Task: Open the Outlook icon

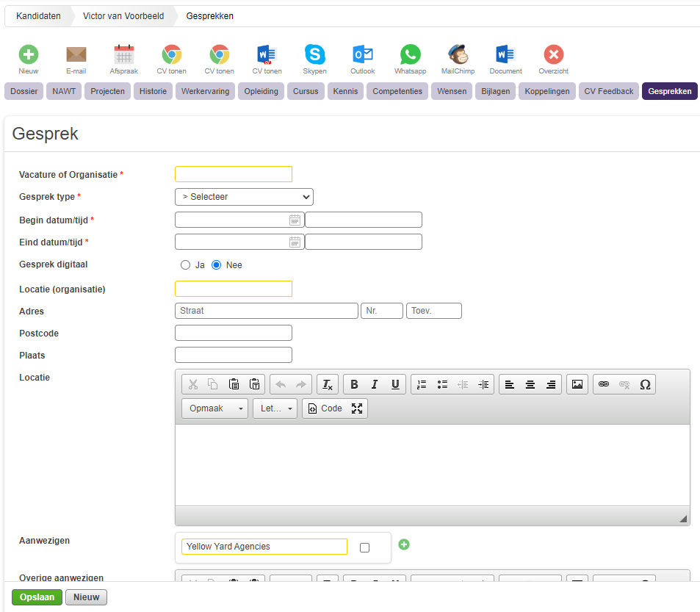Action: point(363,54)
